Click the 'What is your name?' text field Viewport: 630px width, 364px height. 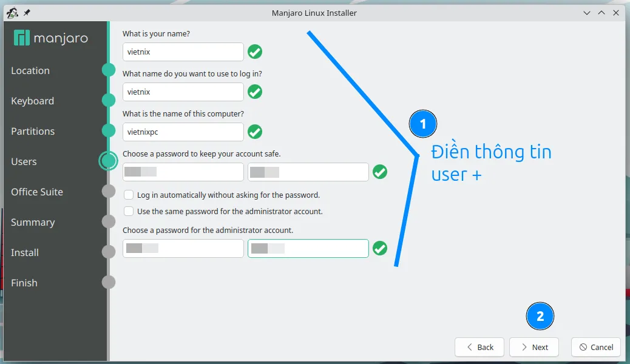point(183,52)
